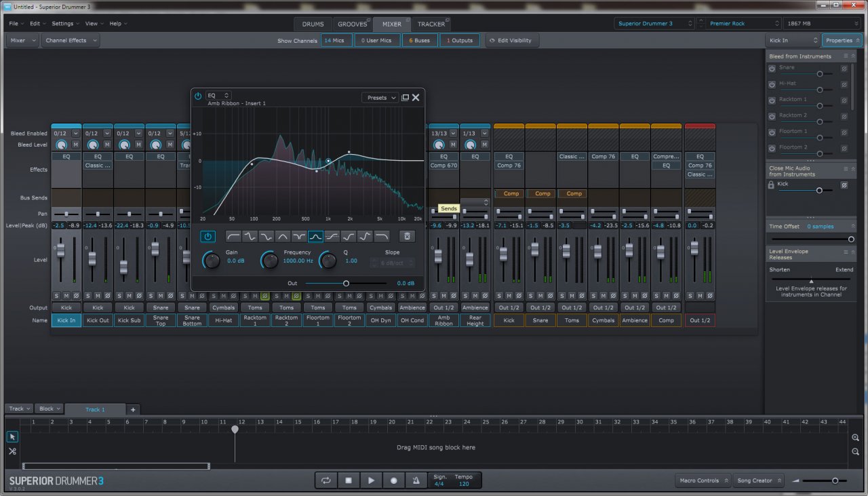Toggle the selected EQ band on/off
Screen dimensions: 868x496
208,236
